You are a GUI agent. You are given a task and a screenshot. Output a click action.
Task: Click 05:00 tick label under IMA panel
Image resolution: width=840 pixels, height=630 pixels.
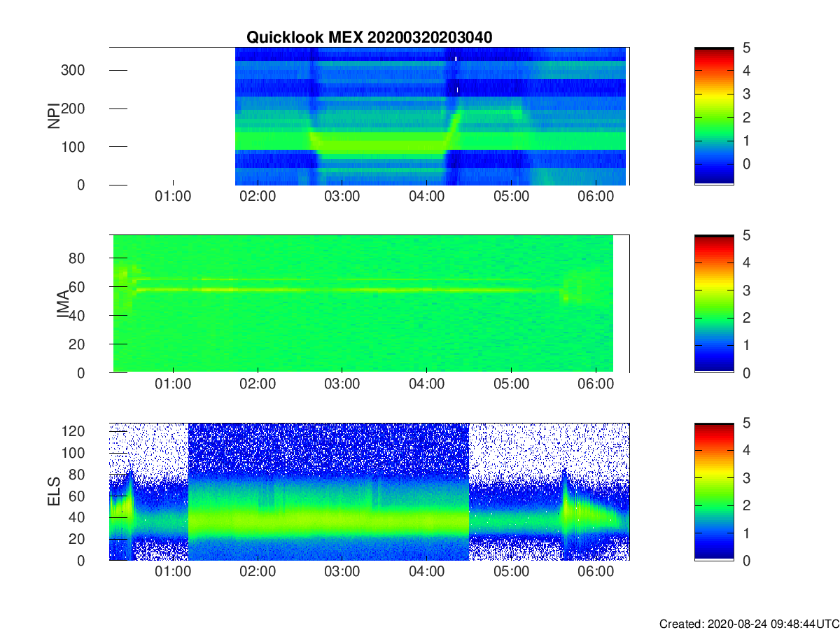(x=511, y=384)
